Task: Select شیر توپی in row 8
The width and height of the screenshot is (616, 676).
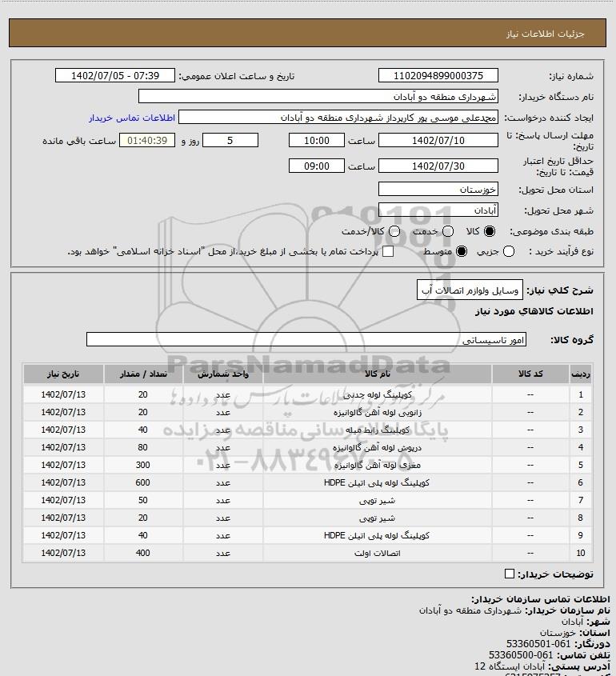Action: pyautogui.click(x=377, y=518)
